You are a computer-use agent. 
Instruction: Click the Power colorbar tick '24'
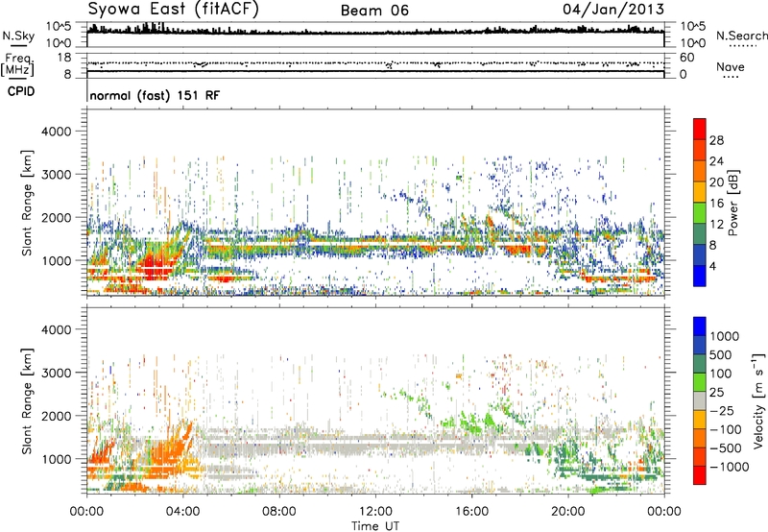(716, 161)
